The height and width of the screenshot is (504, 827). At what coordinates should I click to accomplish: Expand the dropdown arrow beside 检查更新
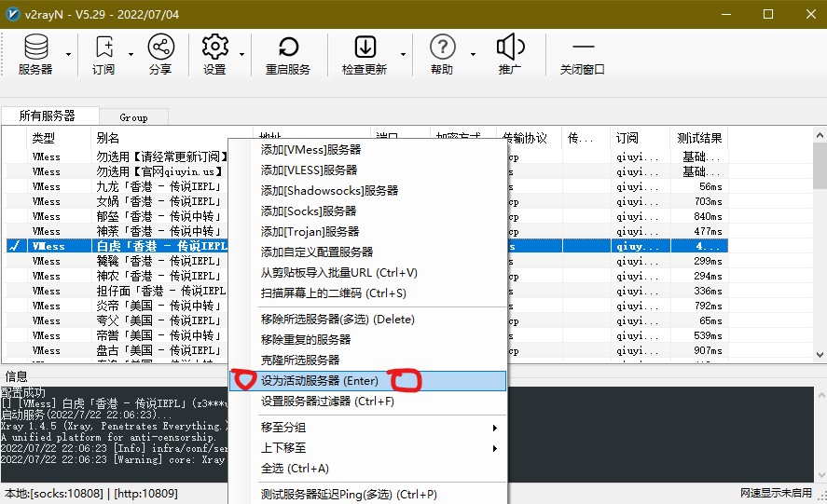[404, 54]
